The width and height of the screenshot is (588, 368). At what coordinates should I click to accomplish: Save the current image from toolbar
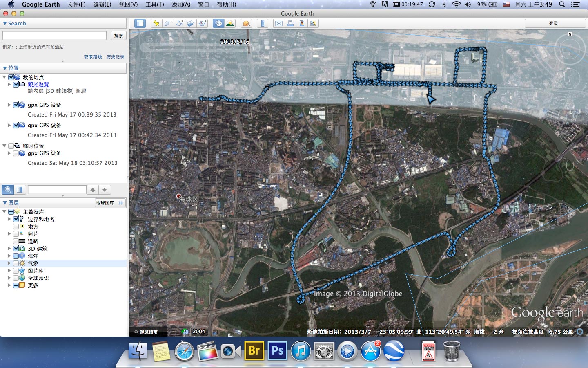click(x=302, y=23)
